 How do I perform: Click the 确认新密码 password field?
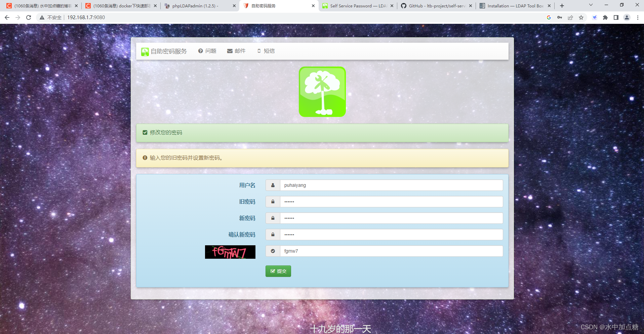(391, 235)
